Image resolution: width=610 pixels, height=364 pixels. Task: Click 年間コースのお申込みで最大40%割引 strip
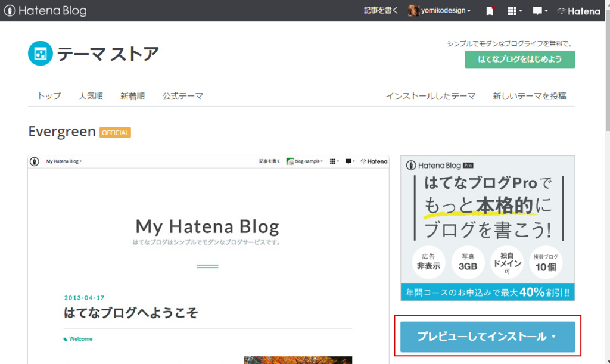point(487,292)
